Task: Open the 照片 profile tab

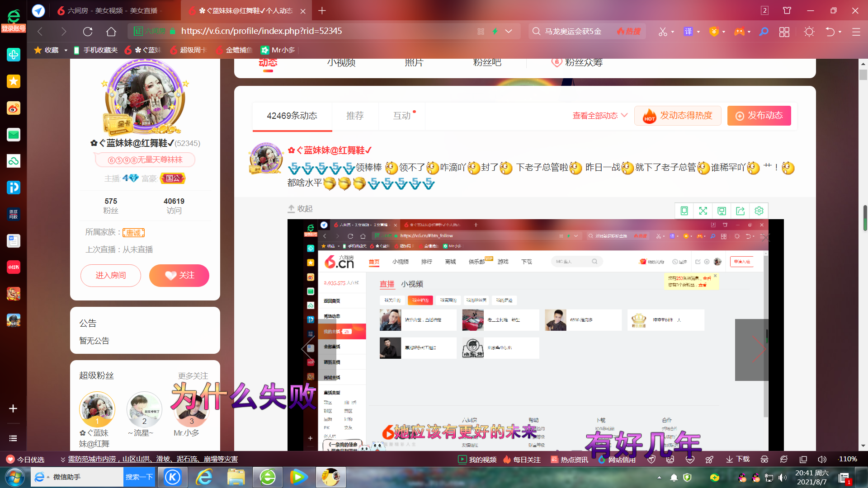Action: pyautogui.click(x=414, y=62)
